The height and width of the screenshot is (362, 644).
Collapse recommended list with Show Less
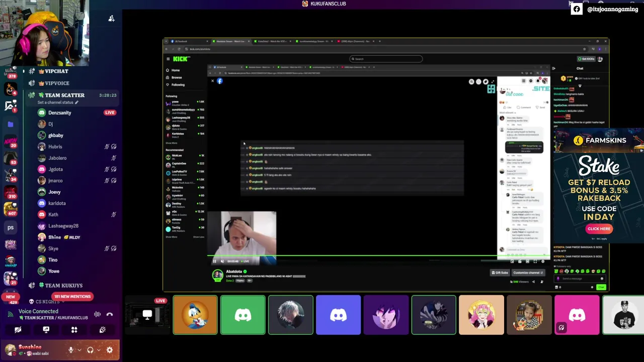click(x=199, y=237)
